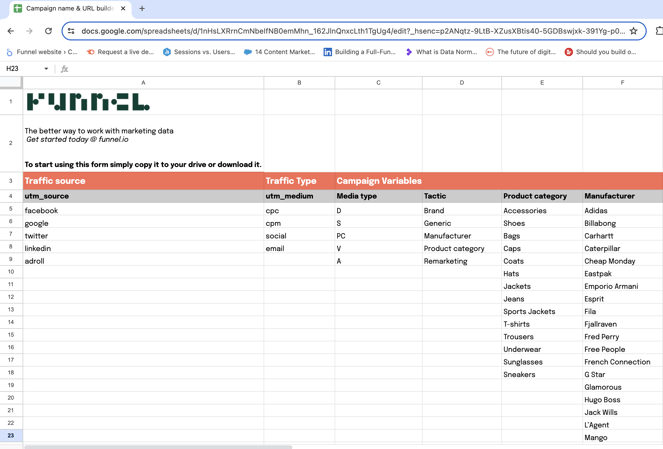Screen dimensions: 663x449
Task: Open the Name box dropdown arrow
Action: (46, 69)
